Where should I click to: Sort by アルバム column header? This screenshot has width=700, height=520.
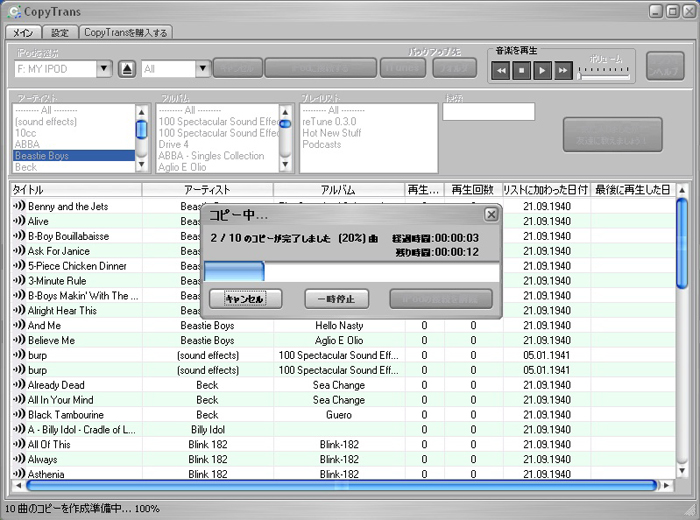click(339, 190)
